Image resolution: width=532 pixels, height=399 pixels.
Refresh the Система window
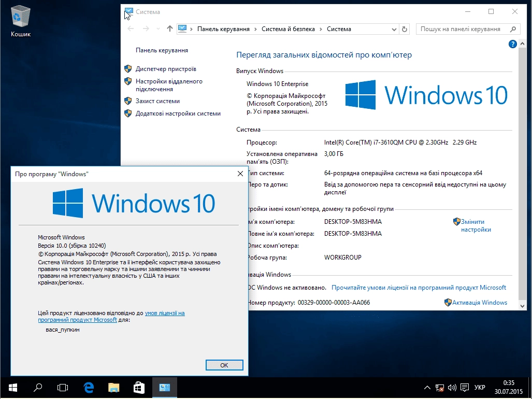click(x=405, y=29)
